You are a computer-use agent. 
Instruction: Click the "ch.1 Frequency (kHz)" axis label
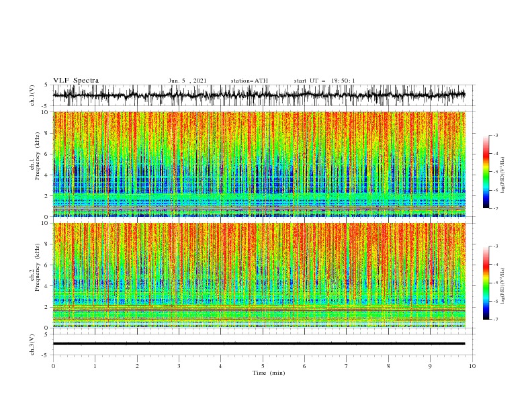pyautogui.click(x=35, y=156)
